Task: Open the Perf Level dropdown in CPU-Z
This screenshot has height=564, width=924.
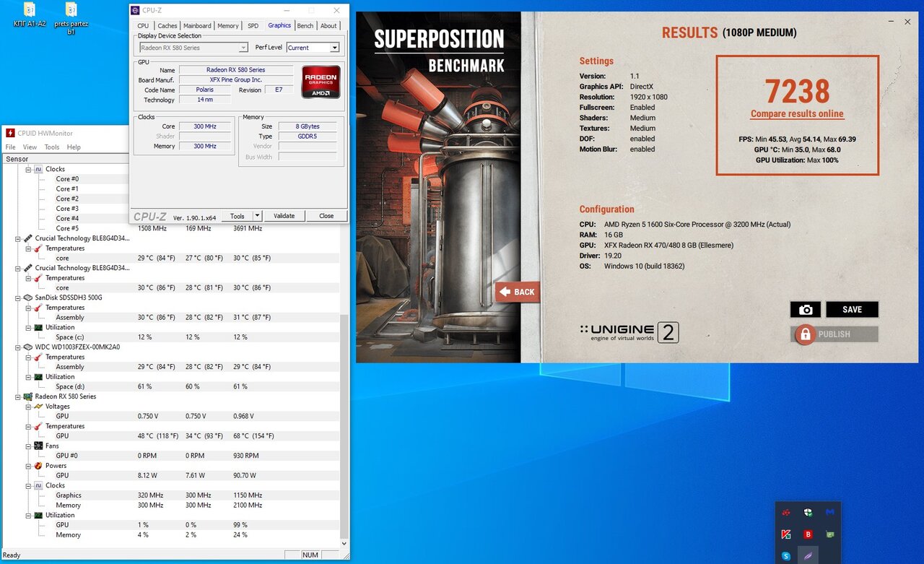Action: tap(313, 48)
